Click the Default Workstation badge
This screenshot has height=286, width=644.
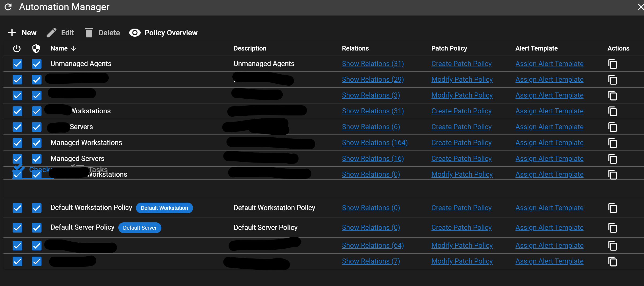164,208
